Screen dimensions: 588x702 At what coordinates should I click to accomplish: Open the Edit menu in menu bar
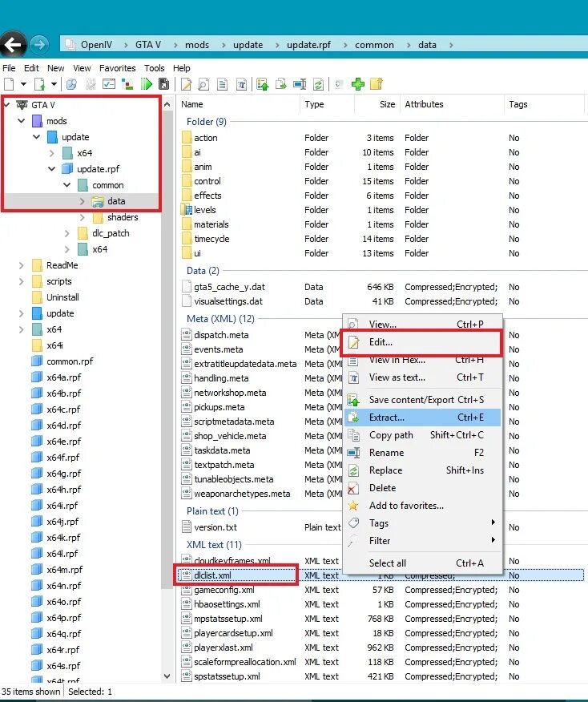31,68
